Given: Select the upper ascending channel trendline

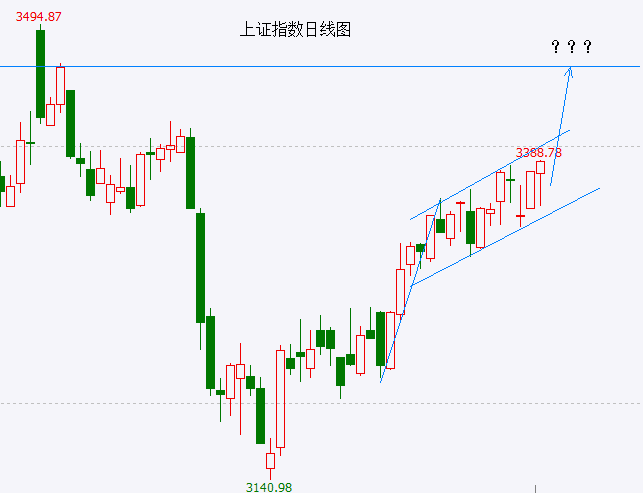Looking at the screenshot, I should point(490,175).
